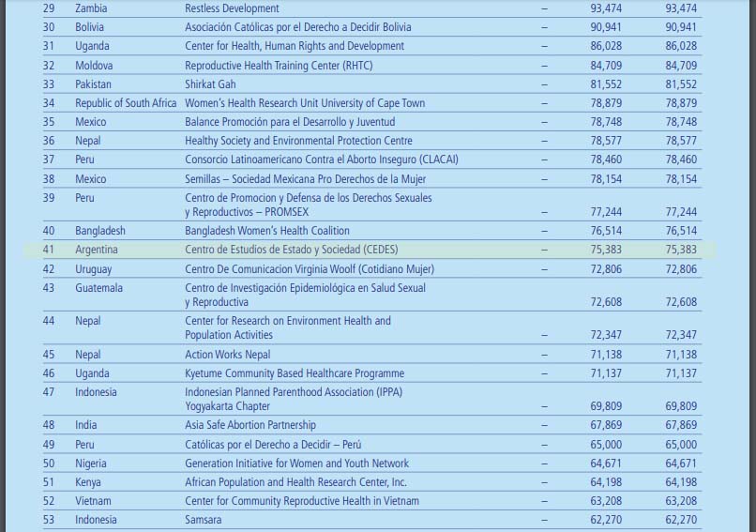Click the Moldova country entry
Screen dimensions: 756x532
coord(94,66)
